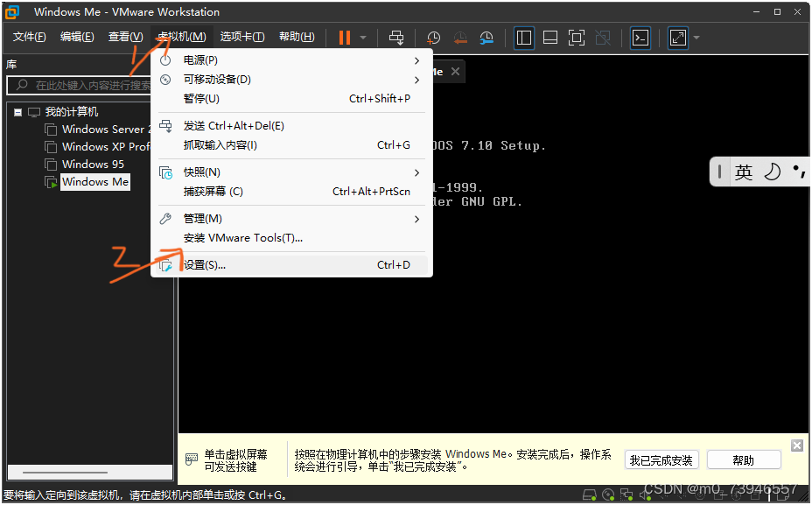Screen dimensions: 812x505
Task: Expand the 电源(P) submenu
Action: tap(292, 60)
